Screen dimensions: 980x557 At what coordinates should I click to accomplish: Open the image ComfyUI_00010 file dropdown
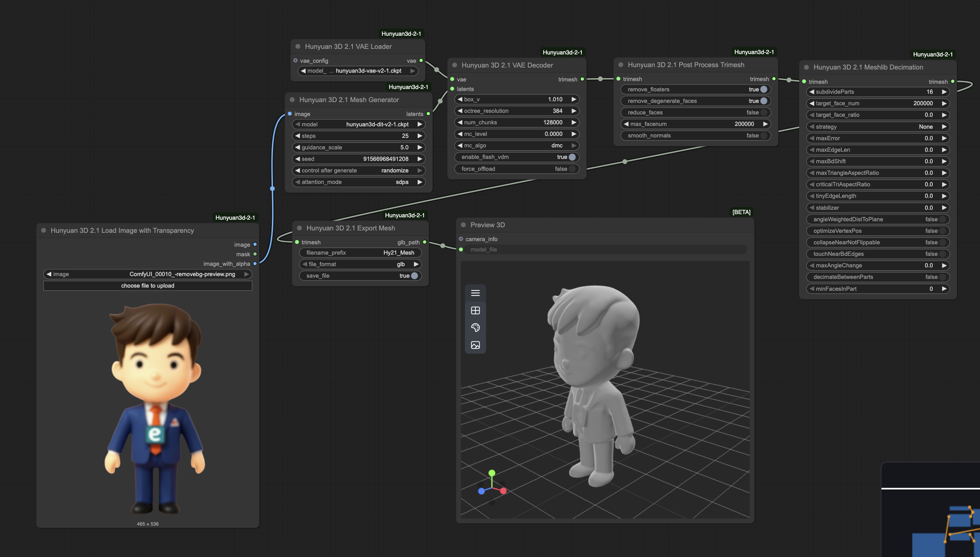(x=148, y=274)
